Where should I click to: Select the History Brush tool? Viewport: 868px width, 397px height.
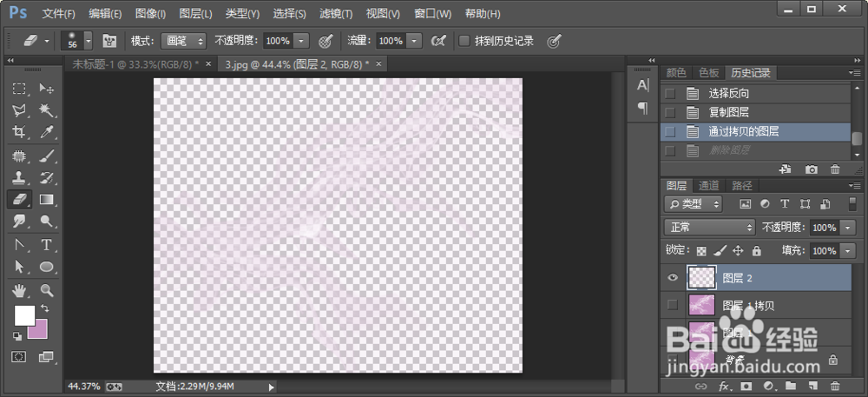tap(47, 178)
